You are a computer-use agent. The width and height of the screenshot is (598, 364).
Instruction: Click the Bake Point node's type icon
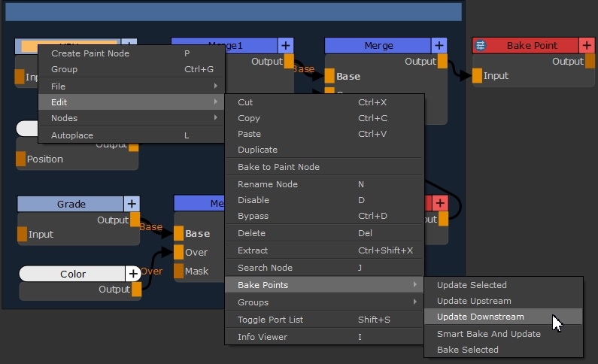[481, 46]
